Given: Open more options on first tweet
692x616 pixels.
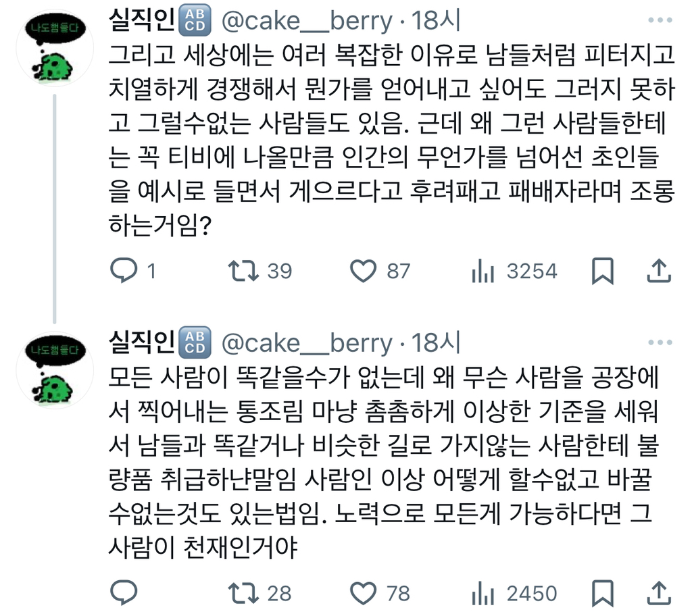Looking at the screenshot, I should (657, 21).
